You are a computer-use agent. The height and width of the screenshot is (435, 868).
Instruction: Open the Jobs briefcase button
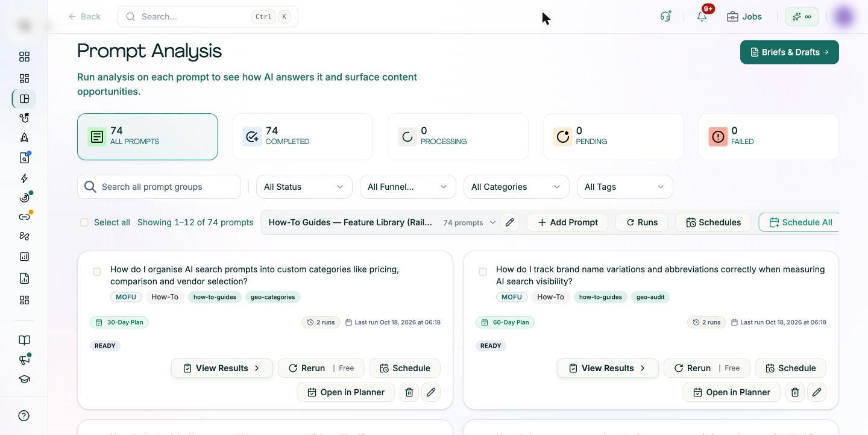(744, 16)
